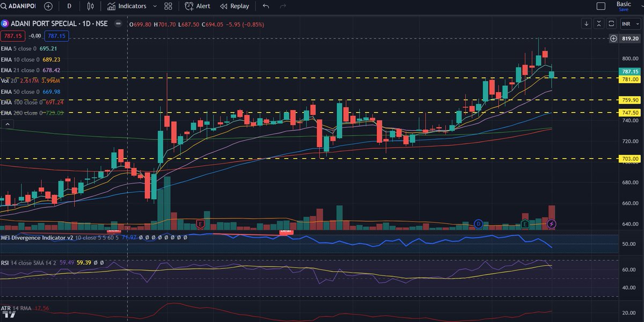The height and width of the screenshot is (322, 644).
Task: Click the undo arrow
Action: click(x=266, y=6)
